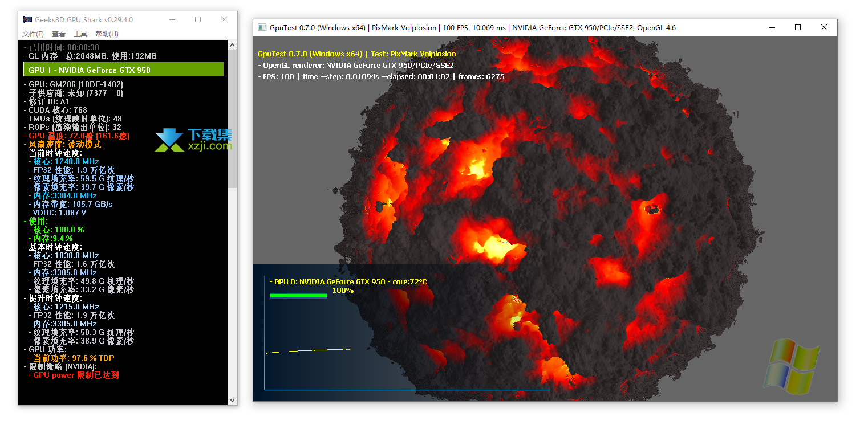Click the '核心: 1240.0 MHz' value
This screenshot has width=868, height=437.
click(x=63, y=161)
